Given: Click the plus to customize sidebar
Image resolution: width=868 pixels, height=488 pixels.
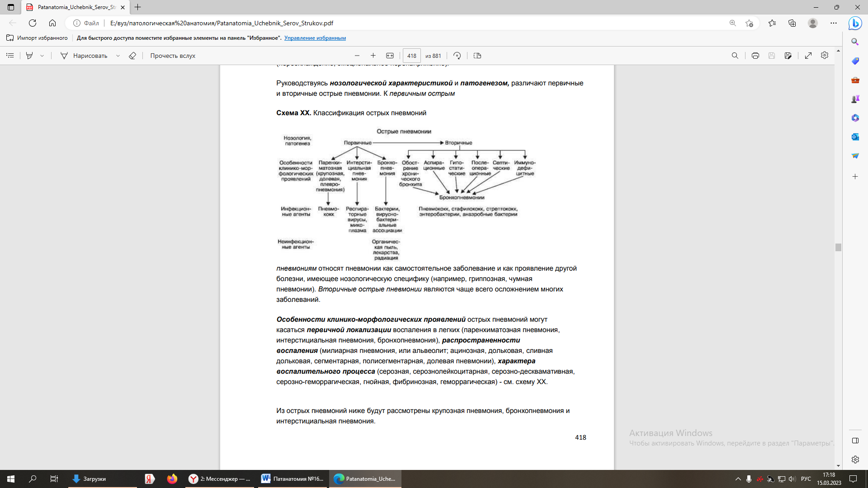Looking at the screenshot, I should [855, 177].
